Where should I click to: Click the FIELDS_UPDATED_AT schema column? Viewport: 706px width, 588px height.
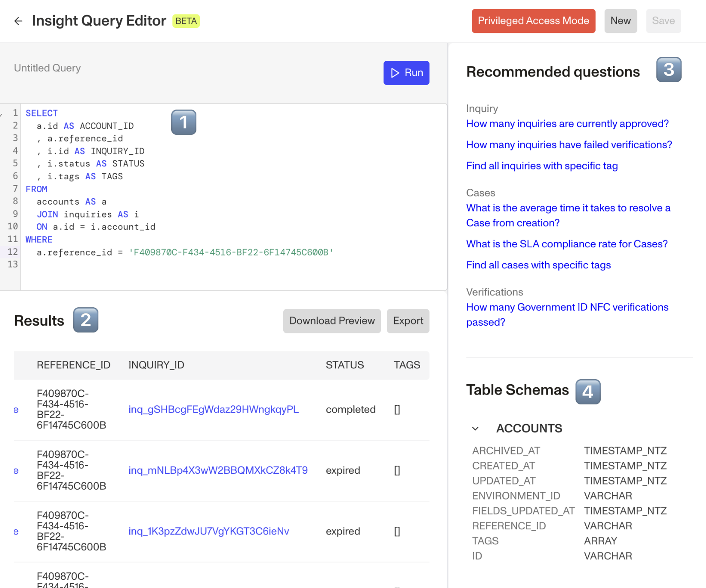coord(524,511)
